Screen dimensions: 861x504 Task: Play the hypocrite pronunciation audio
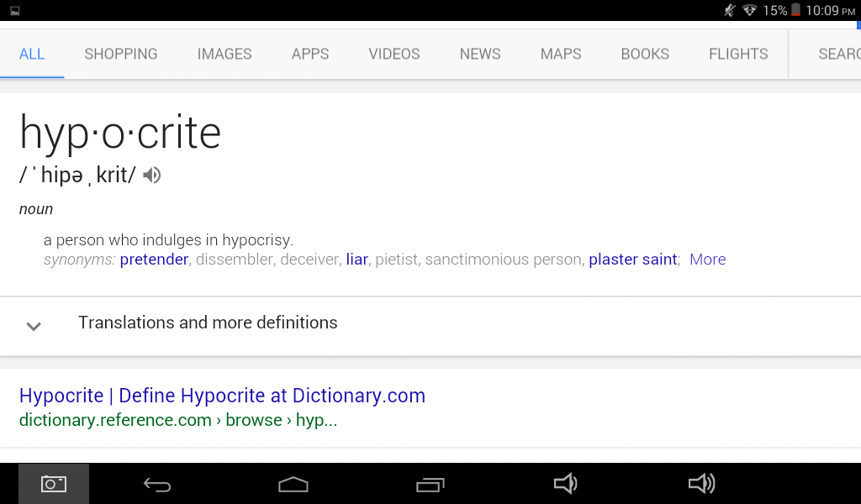(x=151, y=175)
